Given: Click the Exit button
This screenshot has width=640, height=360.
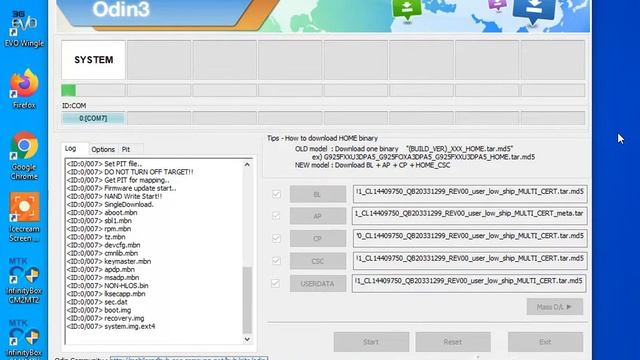Looking at the screenshot, I should point(545,342).
